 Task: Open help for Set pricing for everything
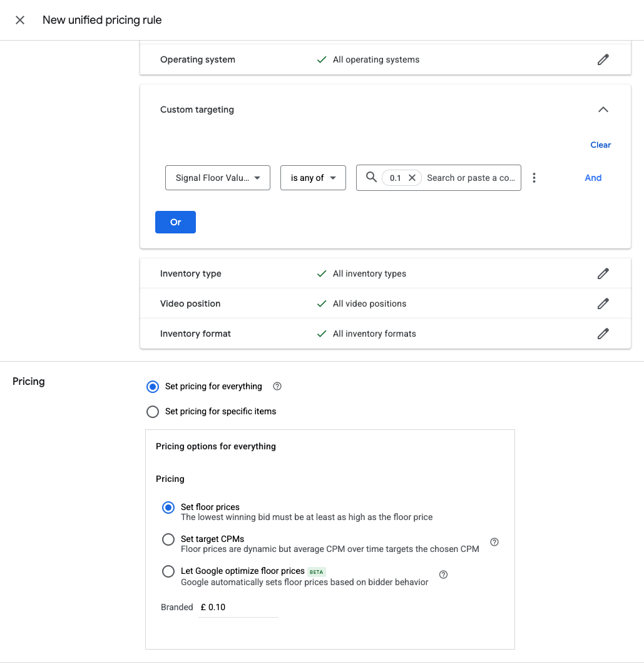click(277, 386)
